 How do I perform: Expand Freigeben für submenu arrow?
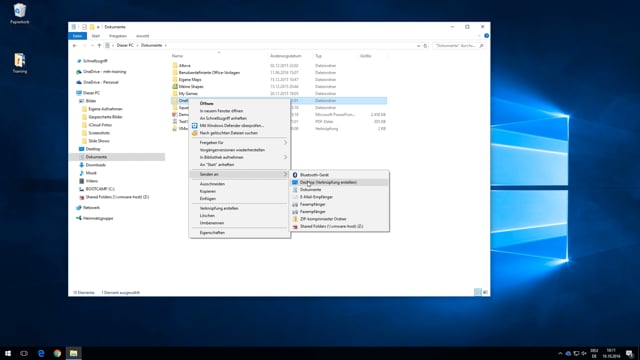tap(285, 142)
